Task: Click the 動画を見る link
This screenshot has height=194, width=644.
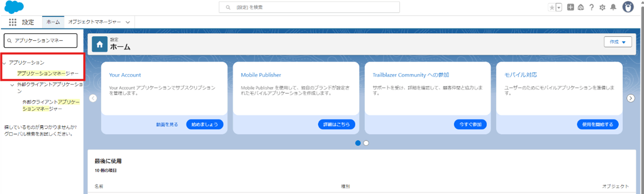Action: pyautogui.click(x=167, y=124)
